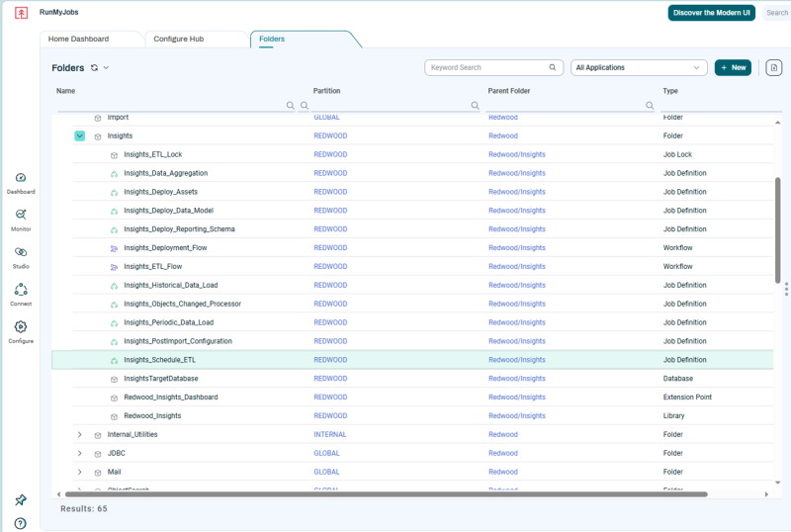Open GLOBAL partition link in JDBC row
This screenshot has height=532, width=791.
coord(326,453)
